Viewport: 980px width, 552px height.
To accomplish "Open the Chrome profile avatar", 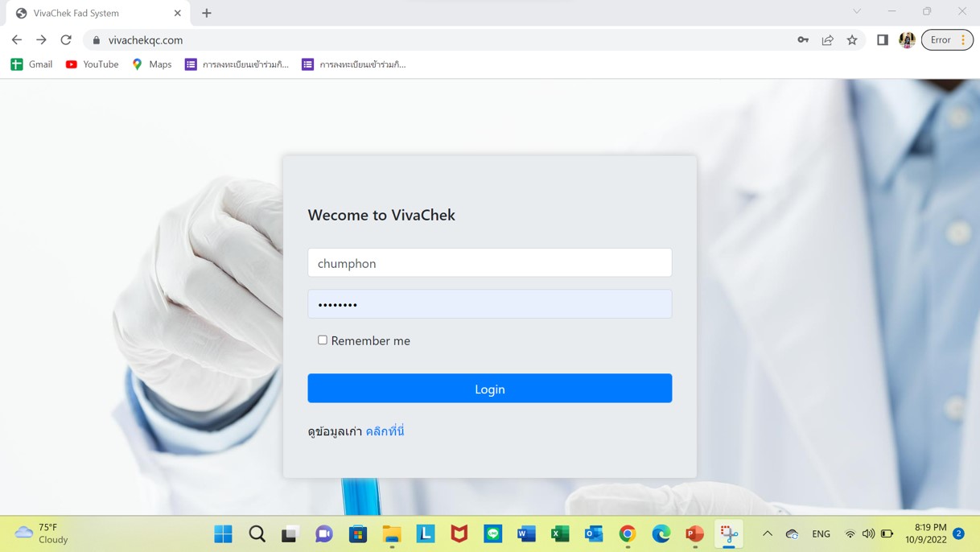I will tap(907, 39).
